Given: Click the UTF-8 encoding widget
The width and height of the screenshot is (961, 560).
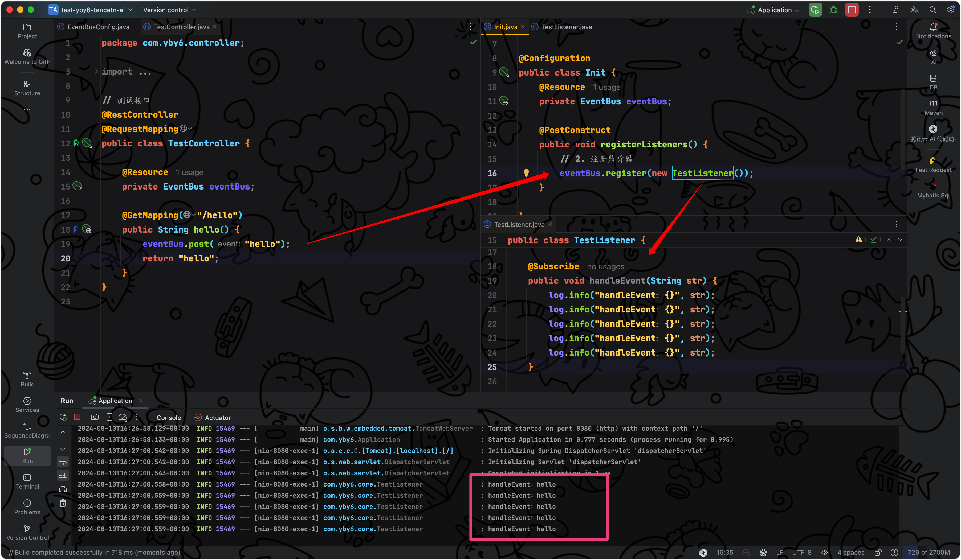Looking at the screenshot, I should (801, 552).
